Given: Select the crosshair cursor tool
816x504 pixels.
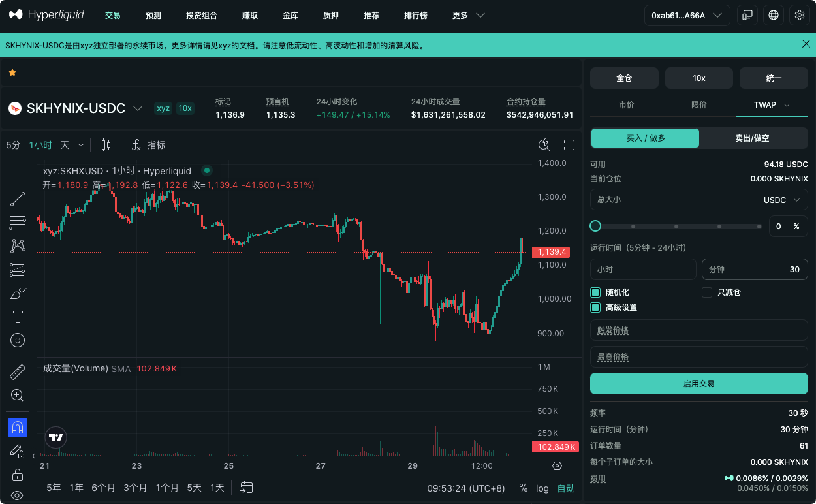Looking at the screenshot, I should pyautogui.click(x=18, y=175).
